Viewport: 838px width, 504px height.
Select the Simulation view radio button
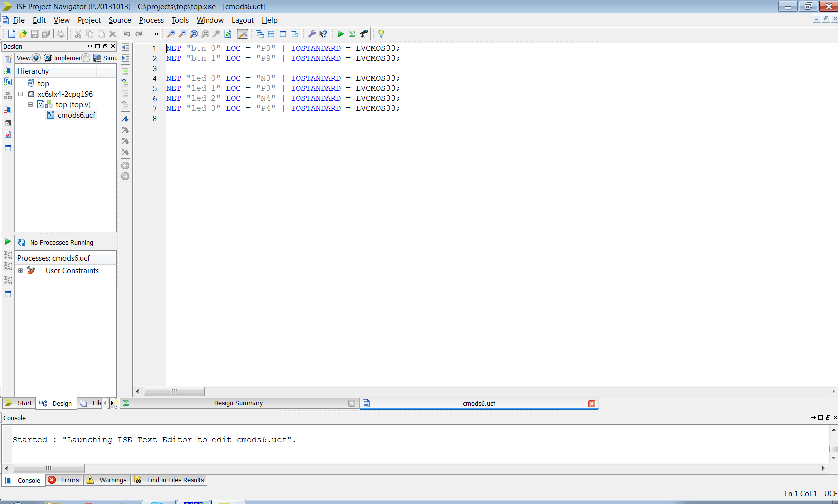[86, 58]
